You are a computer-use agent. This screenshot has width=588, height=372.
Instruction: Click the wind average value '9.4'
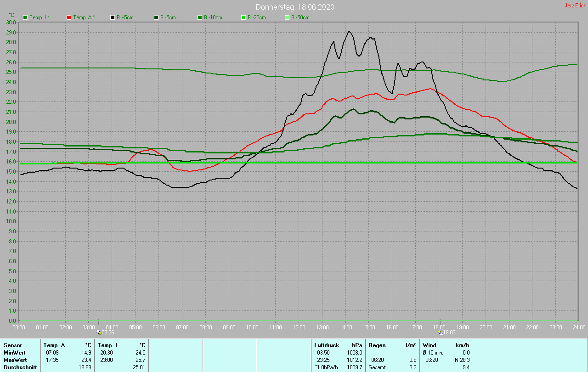click(466, 367)
